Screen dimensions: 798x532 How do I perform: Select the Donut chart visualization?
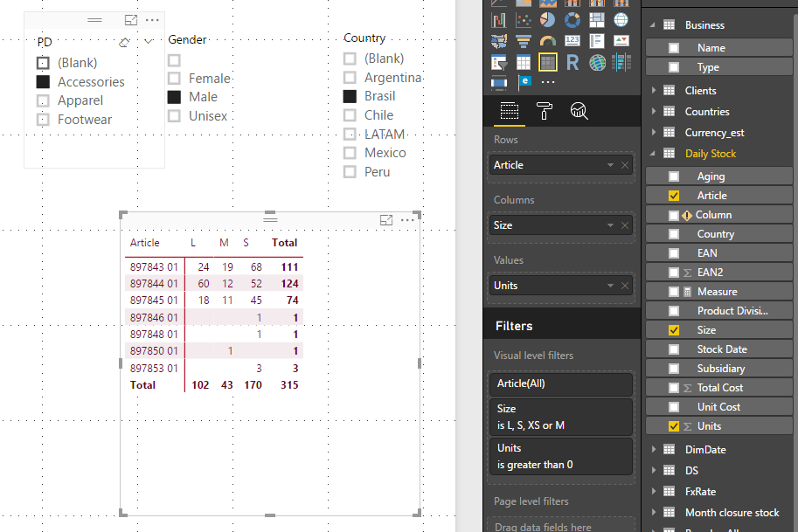(572, 20)
